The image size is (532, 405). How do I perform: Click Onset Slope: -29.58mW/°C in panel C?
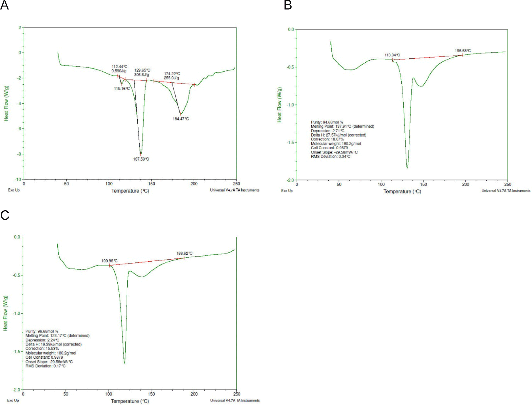tap(49, 362)
